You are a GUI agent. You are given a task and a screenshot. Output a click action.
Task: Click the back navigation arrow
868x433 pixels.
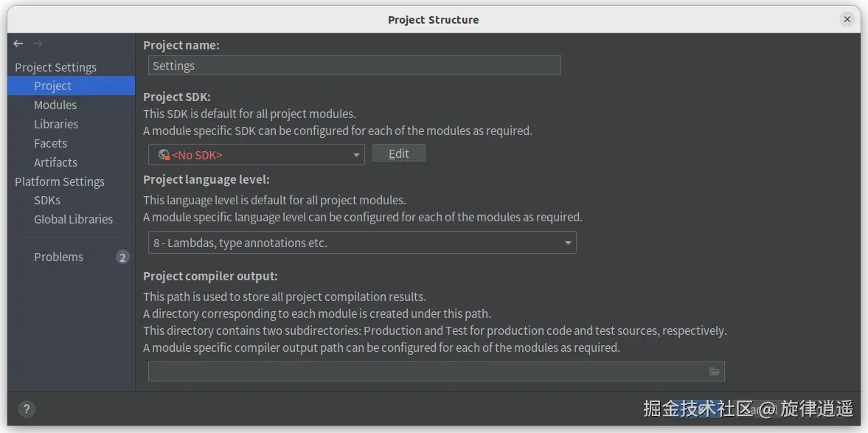click(18, 44)
